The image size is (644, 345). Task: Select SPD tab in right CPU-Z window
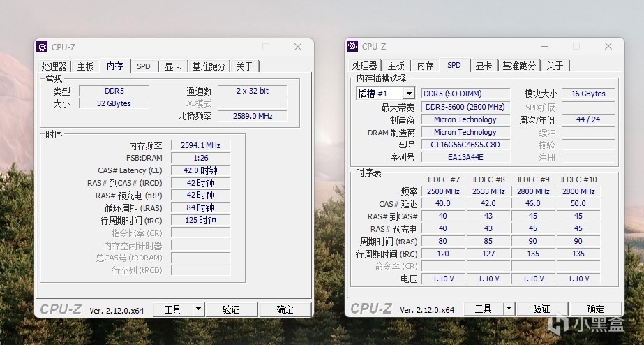click(454, 65)
